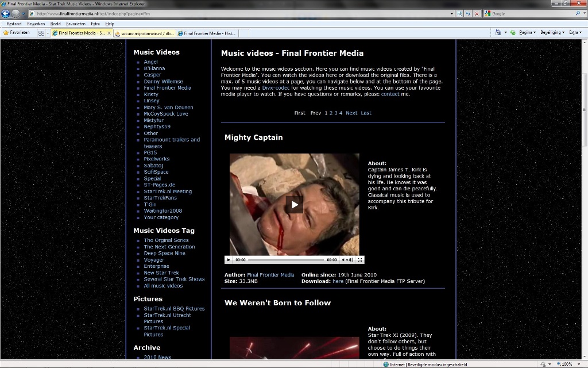Open the Bestand menu
The width and height of the screenshot is (588, 368).
click(14, 24)
